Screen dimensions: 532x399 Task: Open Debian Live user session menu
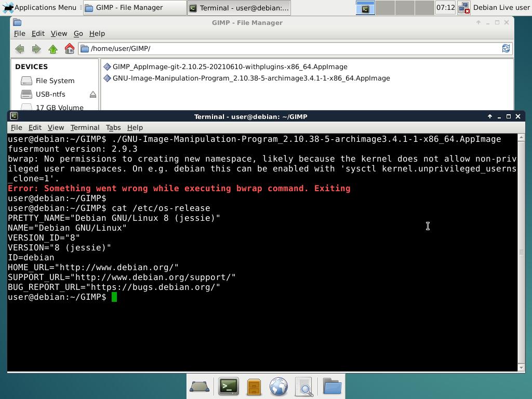tap(501, 7)
